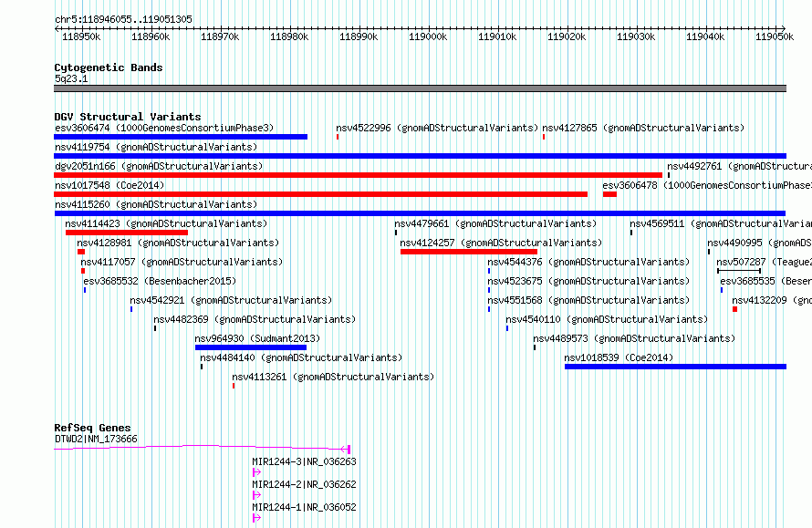Open gene label MIR1244-1|NR_036052
The width and height of the screenshot is (812, 528).
tap(304, 507)
